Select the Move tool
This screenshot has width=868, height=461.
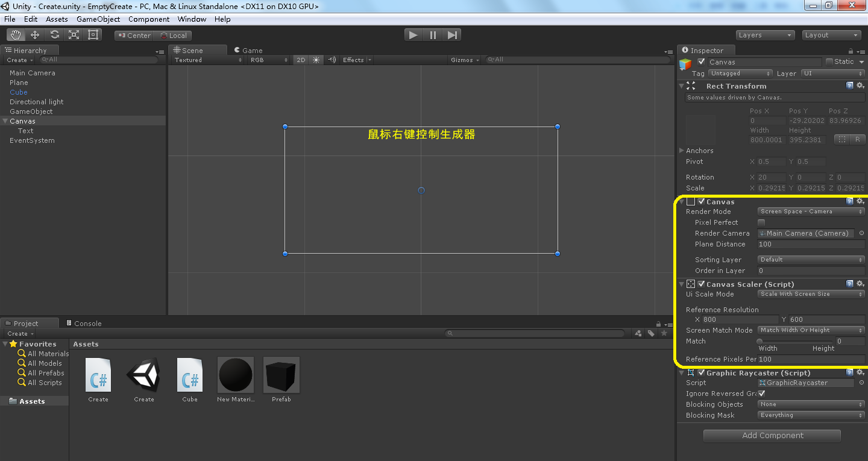[x=35, y=34]
